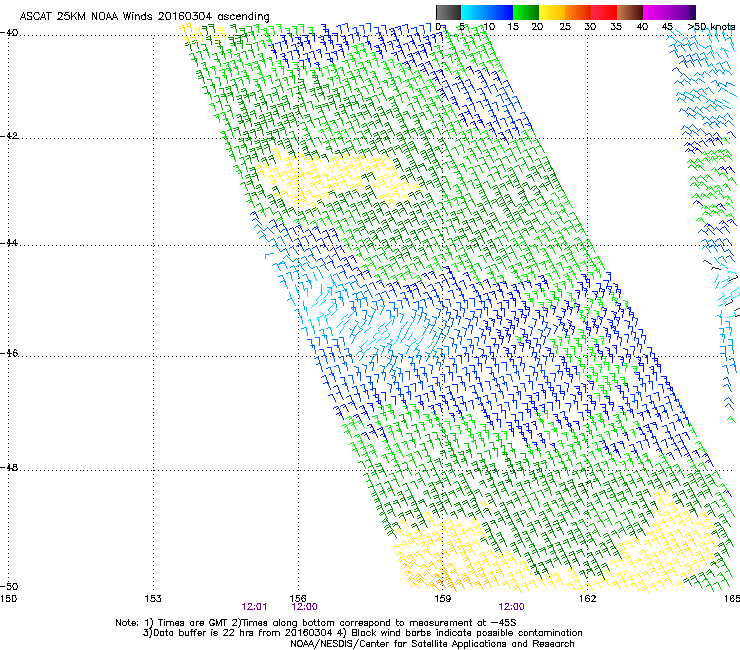Click the latitude label -42
The width and height of the screenshot is (740, 650).
point(9,136)
